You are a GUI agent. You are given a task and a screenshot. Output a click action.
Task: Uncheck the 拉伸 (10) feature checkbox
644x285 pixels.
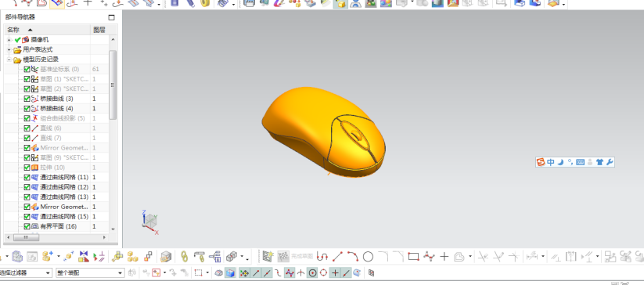point(27,168)
